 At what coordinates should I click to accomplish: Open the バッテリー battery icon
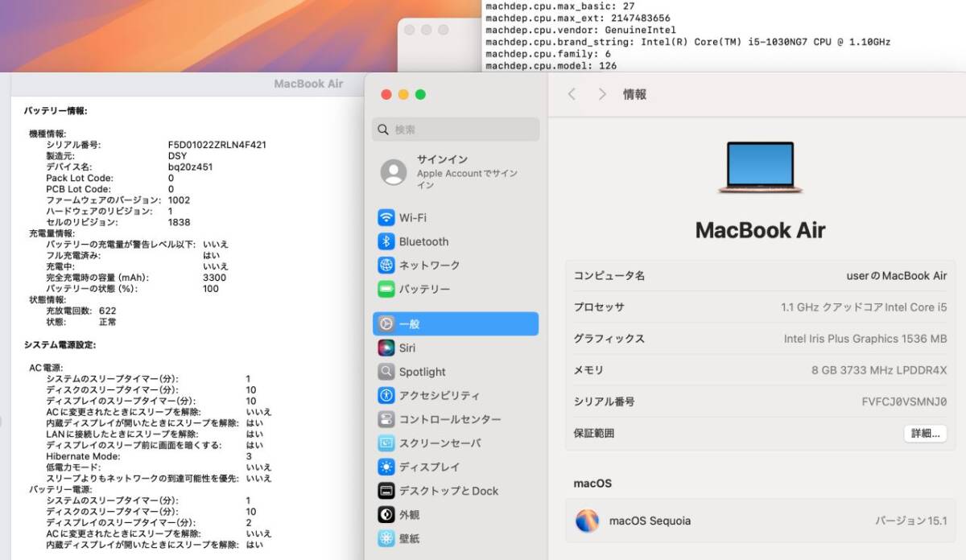click(386, 289)
